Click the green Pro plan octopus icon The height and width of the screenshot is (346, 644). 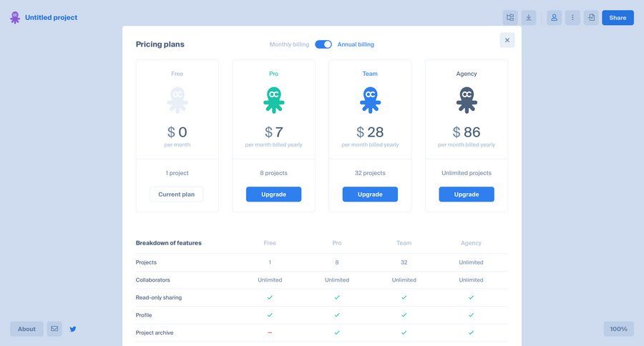[x=273, y=100]
